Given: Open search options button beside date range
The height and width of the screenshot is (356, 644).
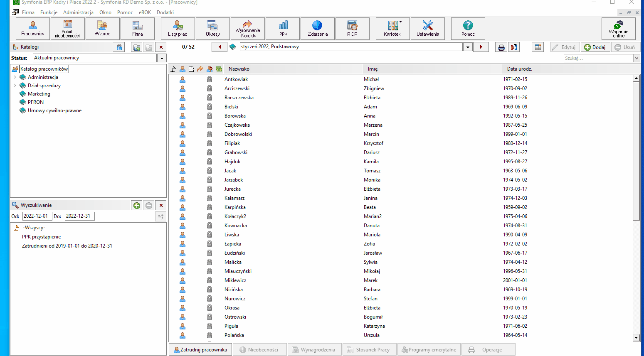Looking at the screenshot, I should click(160, 216).
